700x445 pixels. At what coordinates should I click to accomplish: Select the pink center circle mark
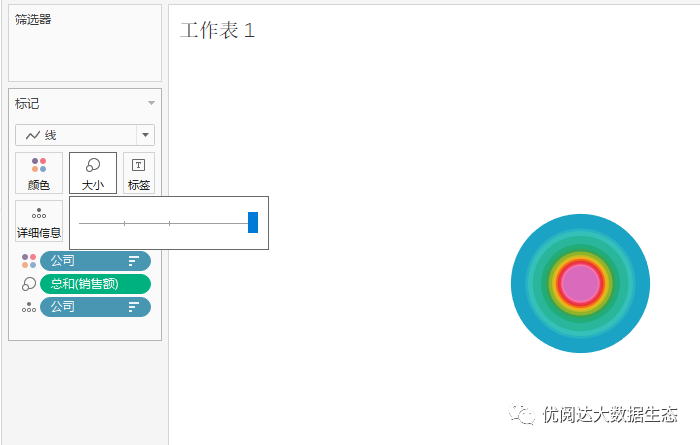[x=580, y=283]
